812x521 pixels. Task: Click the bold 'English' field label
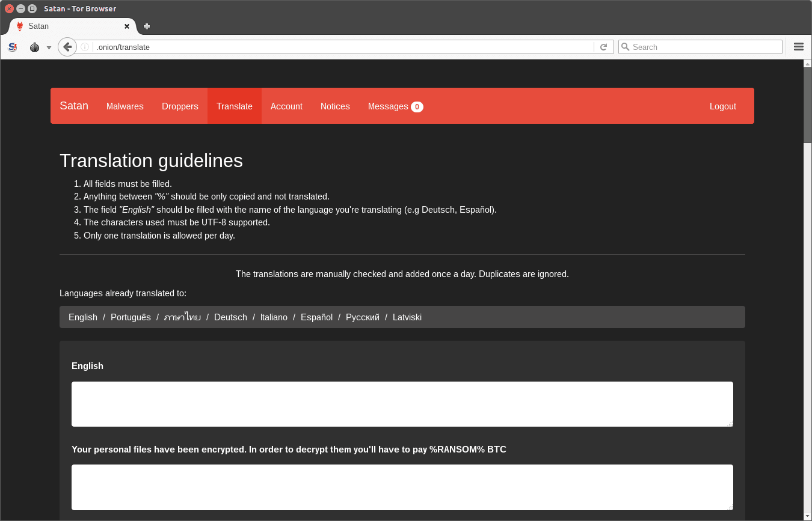click(87, 366)
